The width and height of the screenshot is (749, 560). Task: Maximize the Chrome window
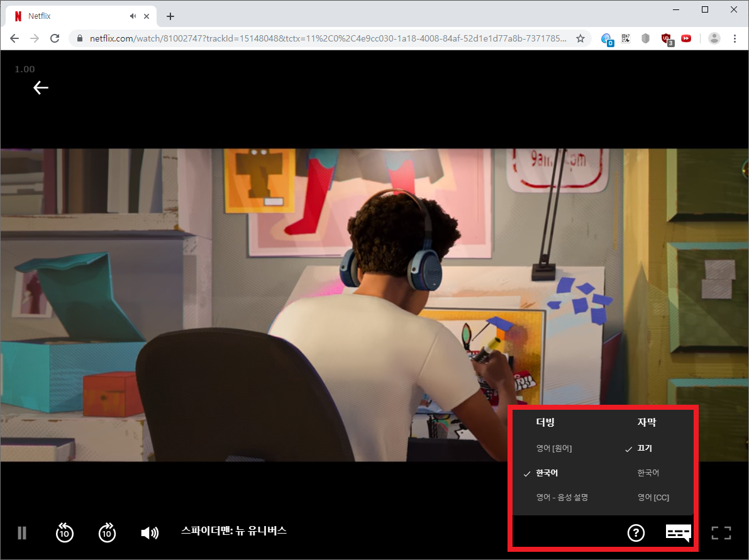tap(704, 9)
